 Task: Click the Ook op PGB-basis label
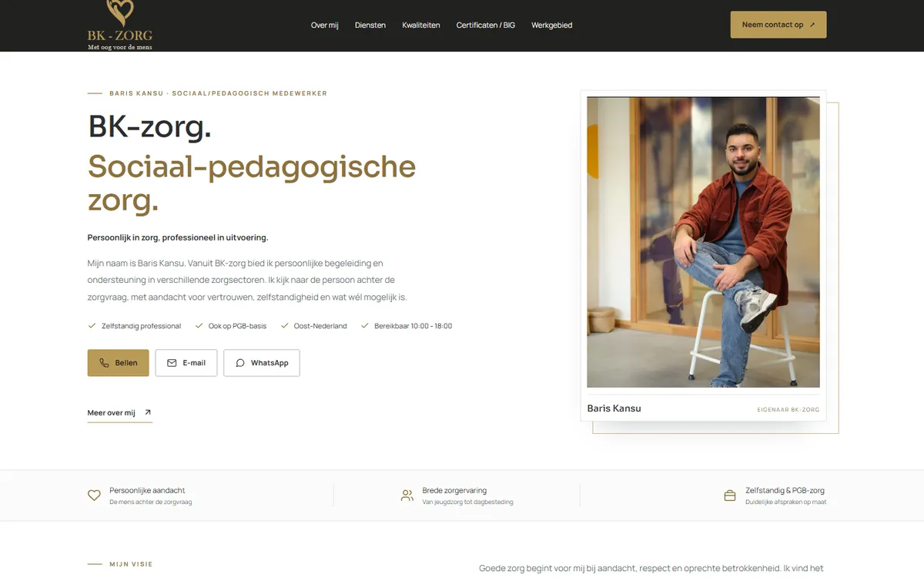237,326
